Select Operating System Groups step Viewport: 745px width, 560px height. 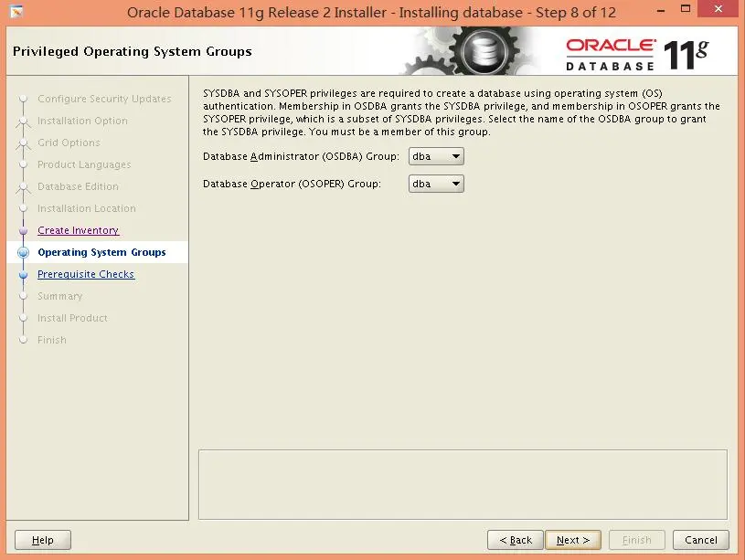[101, 252]
